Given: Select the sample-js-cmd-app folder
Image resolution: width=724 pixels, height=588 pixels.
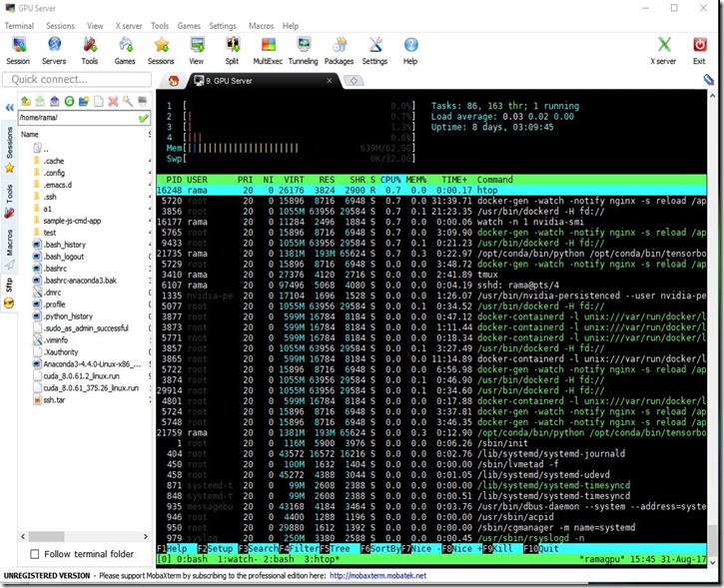Looking at the screenshot, I should [x=73, y=221].
